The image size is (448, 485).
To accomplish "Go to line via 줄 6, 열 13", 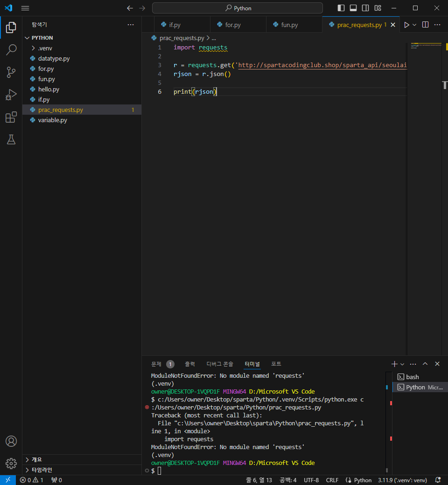I will (x=259, y=480).
